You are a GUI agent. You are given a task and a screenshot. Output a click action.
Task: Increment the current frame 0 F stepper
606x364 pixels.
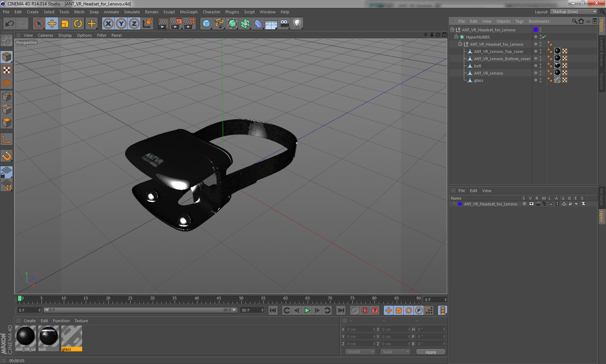tap(445, 299)
